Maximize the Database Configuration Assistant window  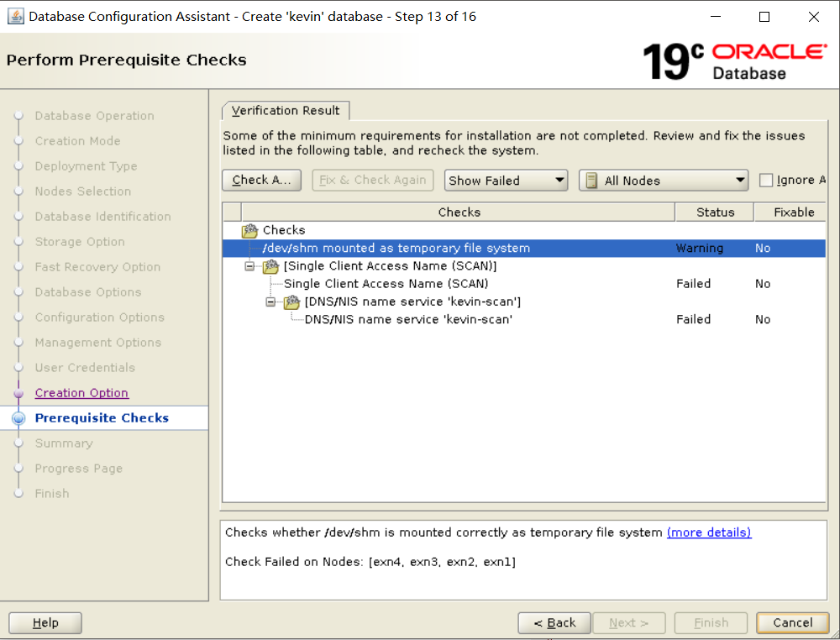(764, 17)
